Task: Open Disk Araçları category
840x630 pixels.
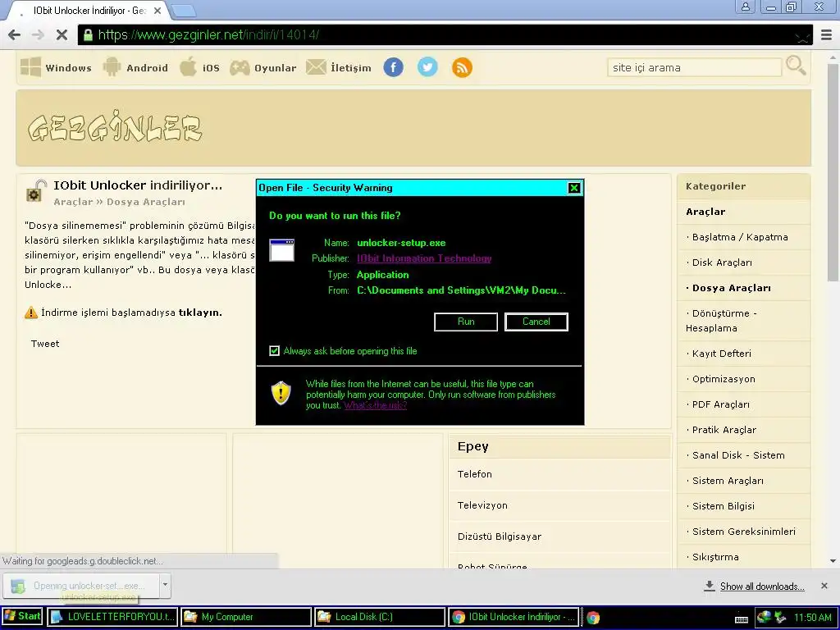Action: pos(722,262)
